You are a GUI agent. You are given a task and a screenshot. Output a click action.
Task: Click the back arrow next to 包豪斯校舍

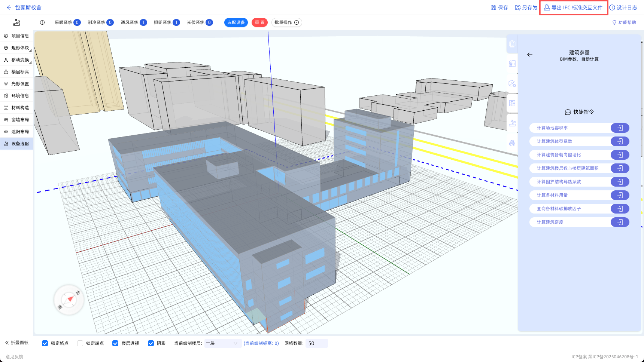tap(9, 7)
